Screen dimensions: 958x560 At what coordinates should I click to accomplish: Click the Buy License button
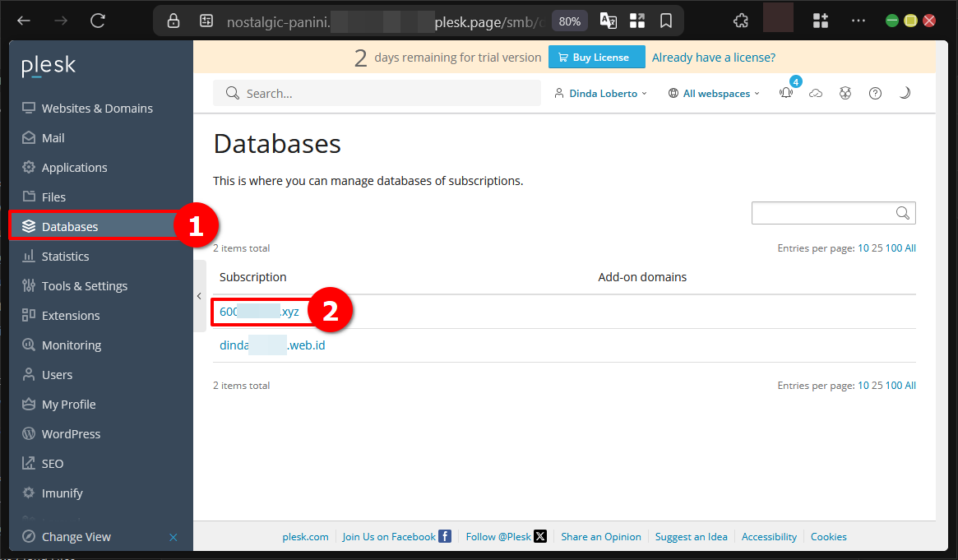pos(596,57)
